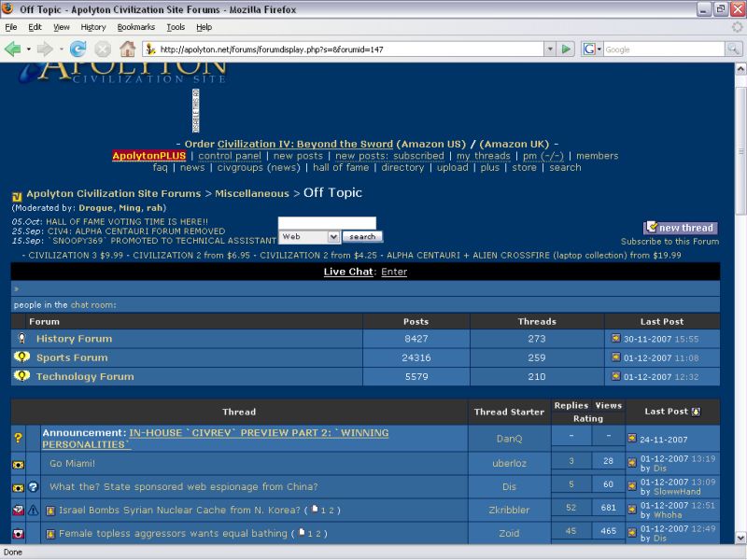This screenshot has height=560, width=747.
Task: Click the sort arrow next to Last Post header
Action: pos(696,412)
